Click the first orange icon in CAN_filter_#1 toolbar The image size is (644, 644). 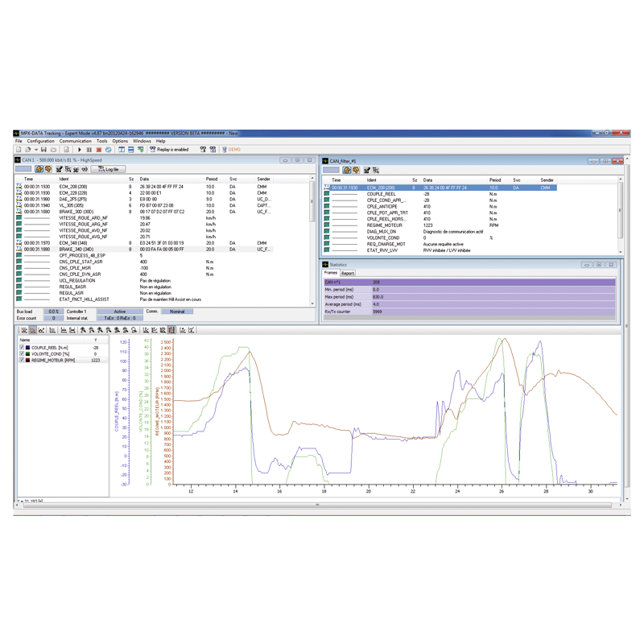pos(347,170)
